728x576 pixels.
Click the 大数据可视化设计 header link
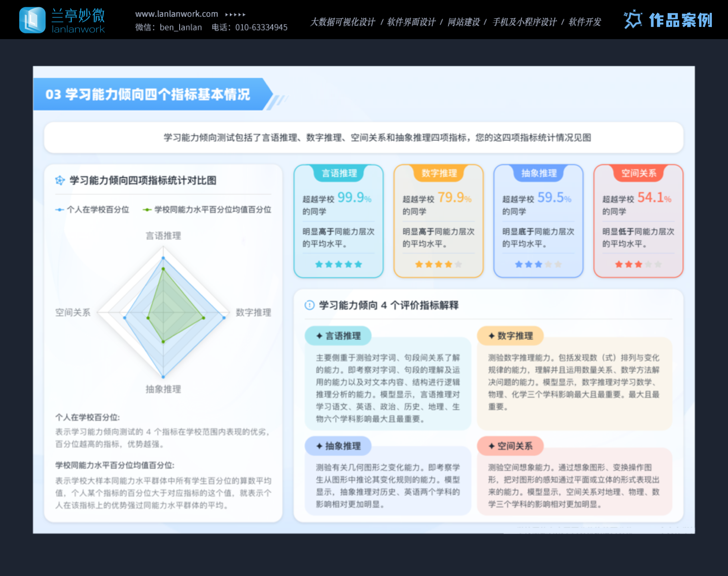click(342, 22)
